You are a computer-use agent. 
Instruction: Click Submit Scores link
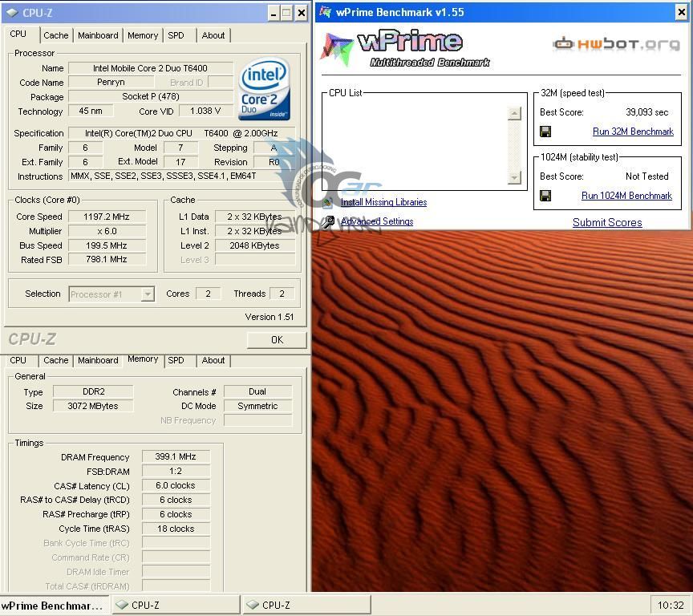click(607, 223)
